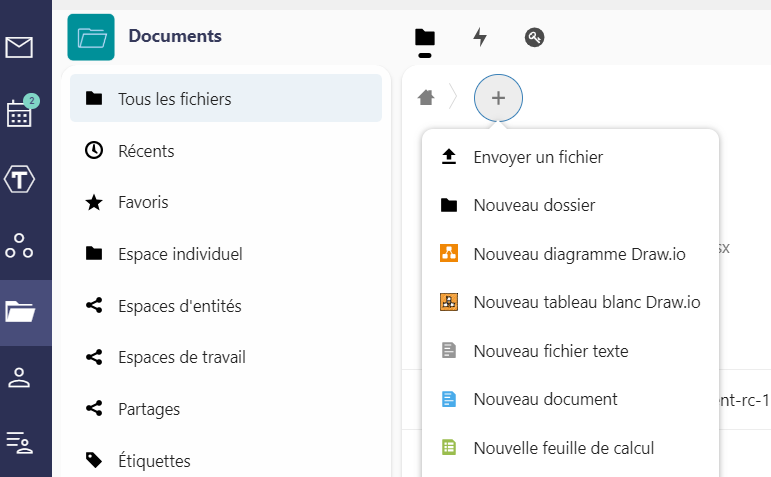Open the Calendar app with badge

click(21, 112)
